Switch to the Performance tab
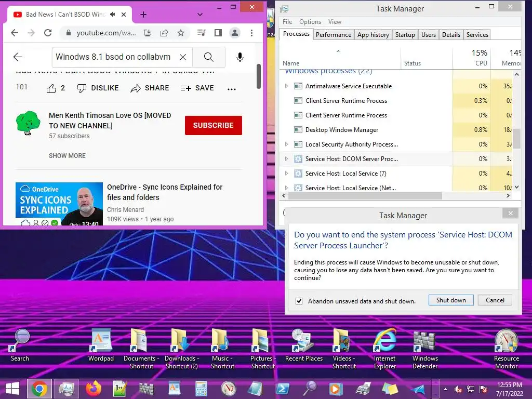The height and width of the screenshot is (399, 532). [x=334, y=35]
